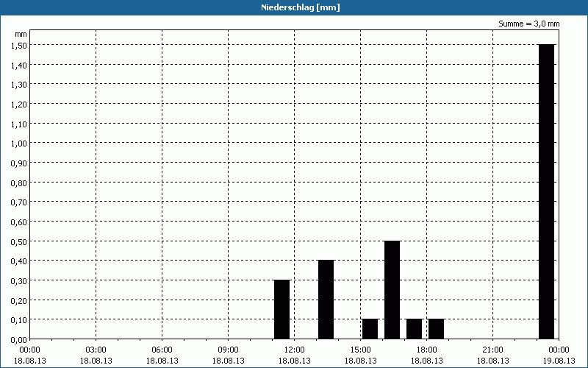588x368 pixels.
Task: Click the 1,30 y-axis label
Action: pyautogui.click(x=19, y=85)
